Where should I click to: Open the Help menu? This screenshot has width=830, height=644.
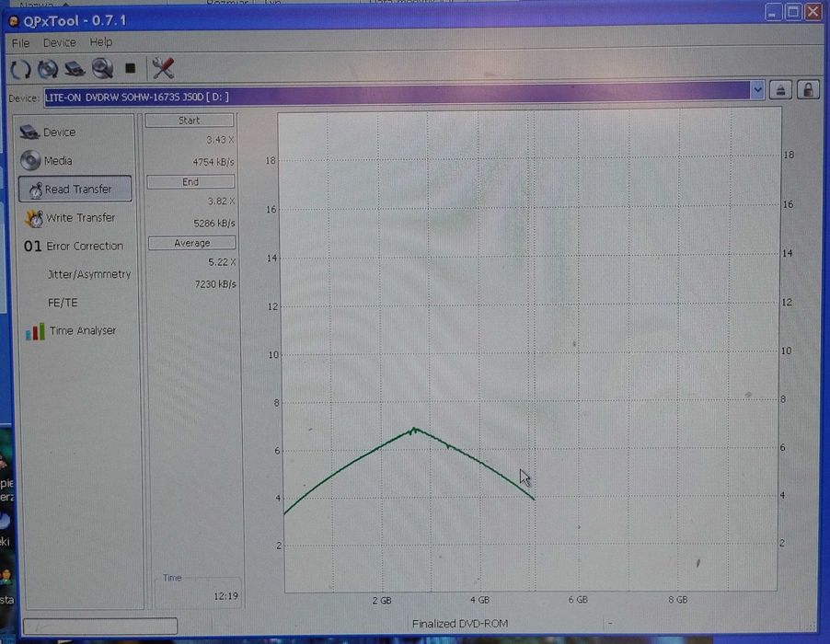100,41
